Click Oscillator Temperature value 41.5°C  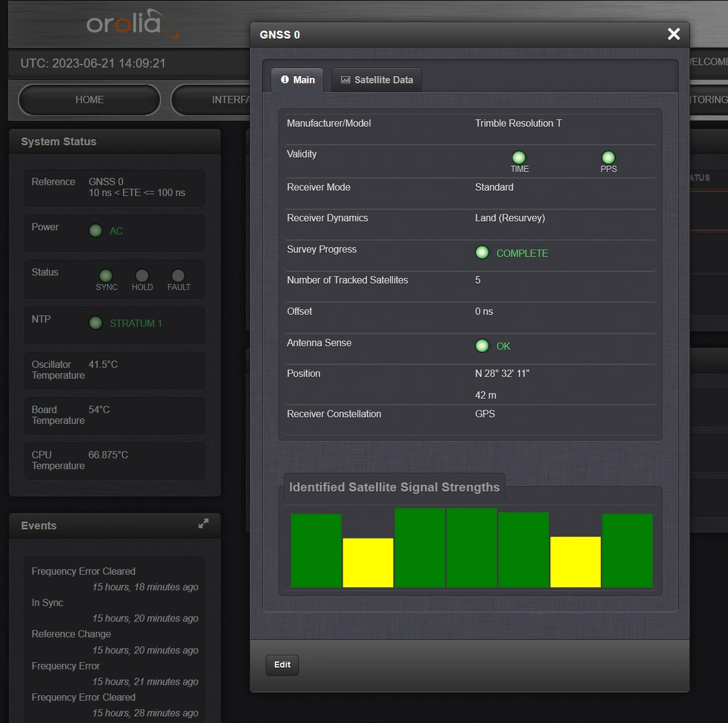click(x=103, y=365)
